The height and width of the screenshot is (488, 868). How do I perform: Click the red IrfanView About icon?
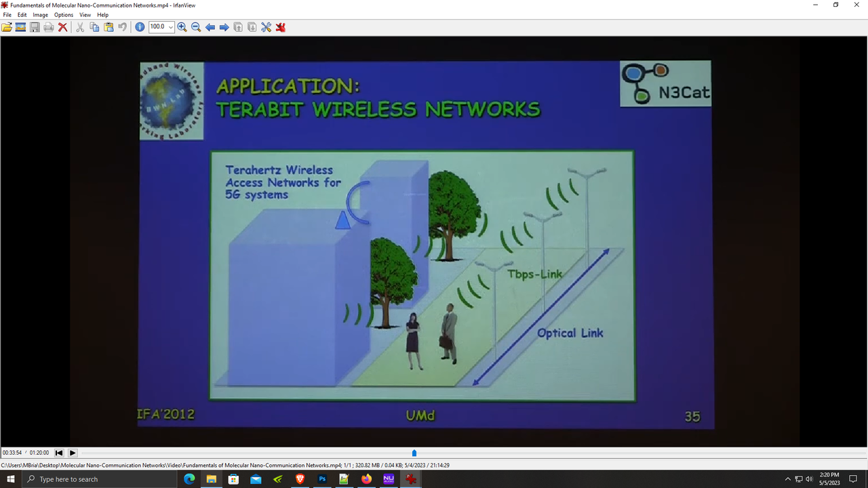click(280, 27)
